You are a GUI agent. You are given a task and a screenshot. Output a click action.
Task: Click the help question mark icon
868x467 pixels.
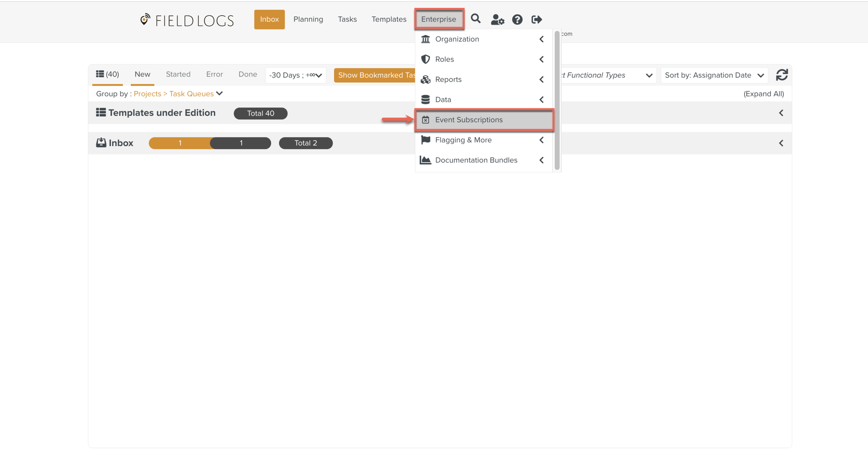517,19
